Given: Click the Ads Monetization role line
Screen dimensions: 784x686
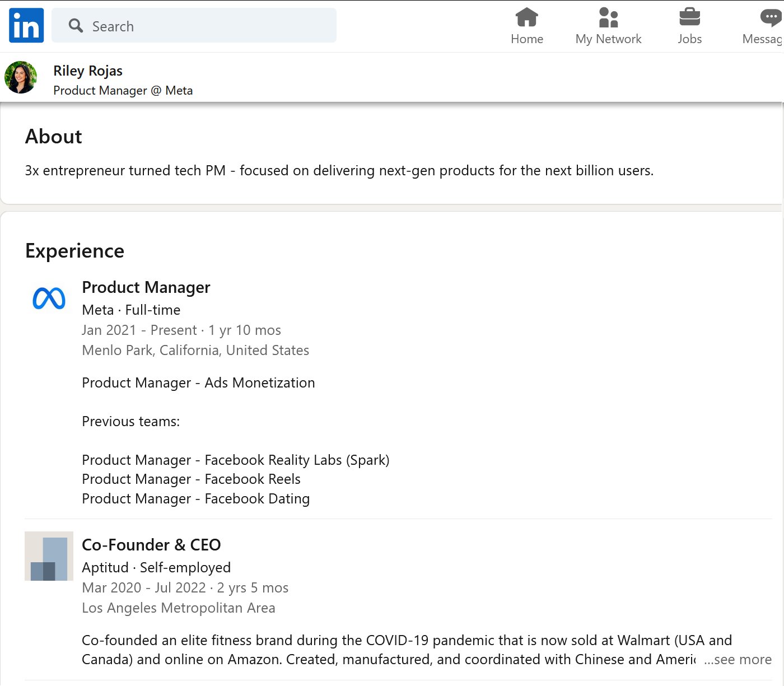Looking at the screenshot, I should (x=198, y=383).
